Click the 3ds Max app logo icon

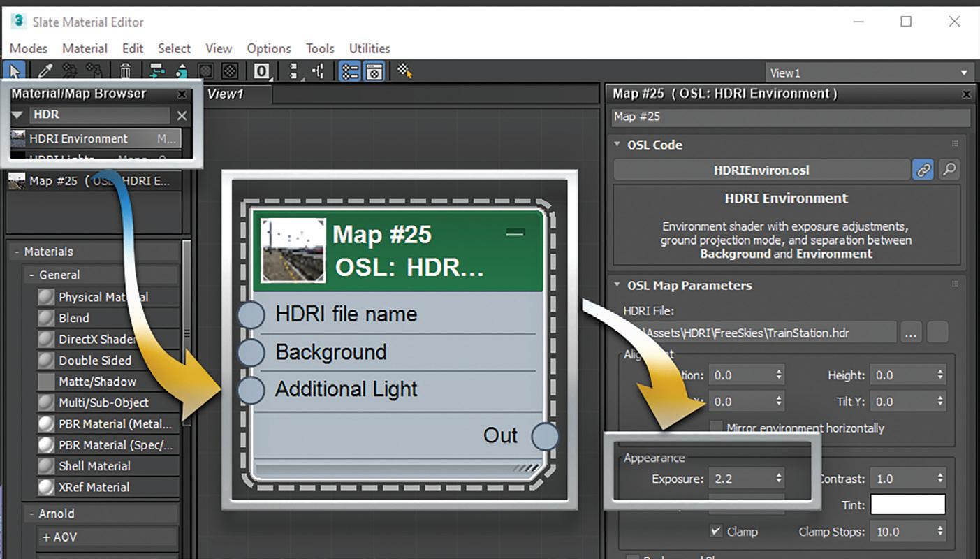(x=18, y=21)
